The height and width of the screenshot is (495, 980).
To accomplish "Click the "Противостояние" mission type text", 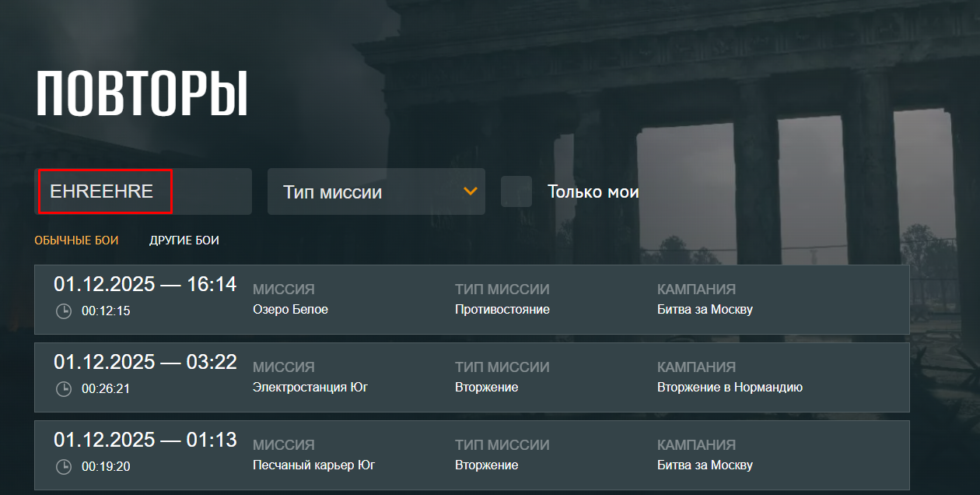I will coord(502,310).
